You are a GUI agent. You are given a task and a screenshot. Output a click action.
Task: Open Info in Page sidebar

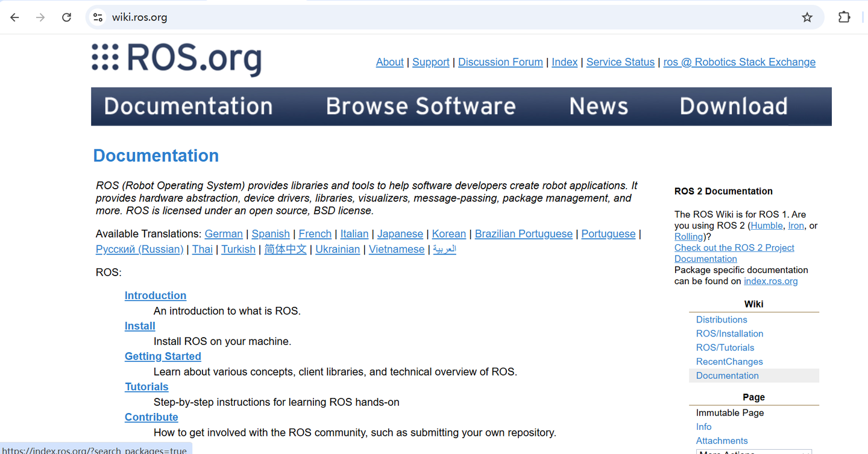click(x=704, y=427)
